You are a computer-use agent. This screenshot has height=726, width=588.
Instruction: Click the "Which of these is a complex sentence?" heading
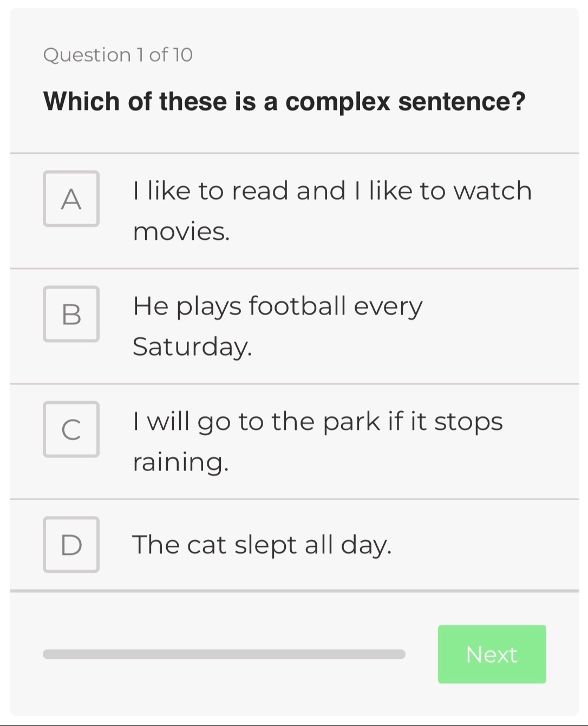284,101
